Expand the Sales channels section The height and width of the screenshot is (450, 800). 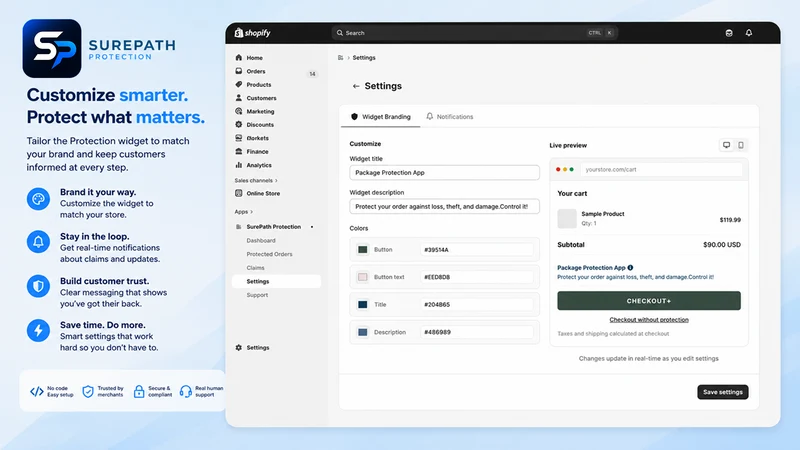[x=256, y=180]
